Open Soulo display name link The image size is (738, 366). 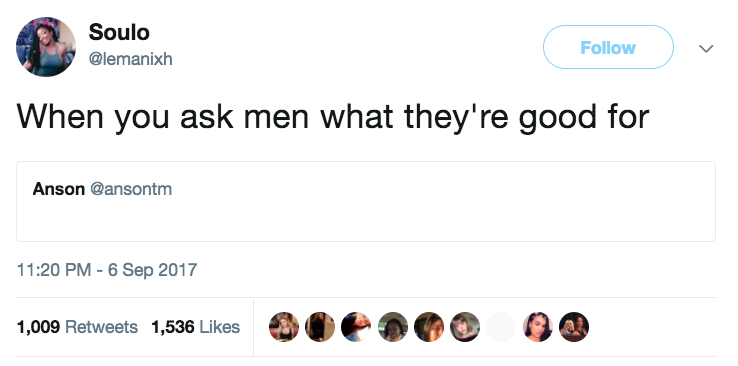coord(119,32)
